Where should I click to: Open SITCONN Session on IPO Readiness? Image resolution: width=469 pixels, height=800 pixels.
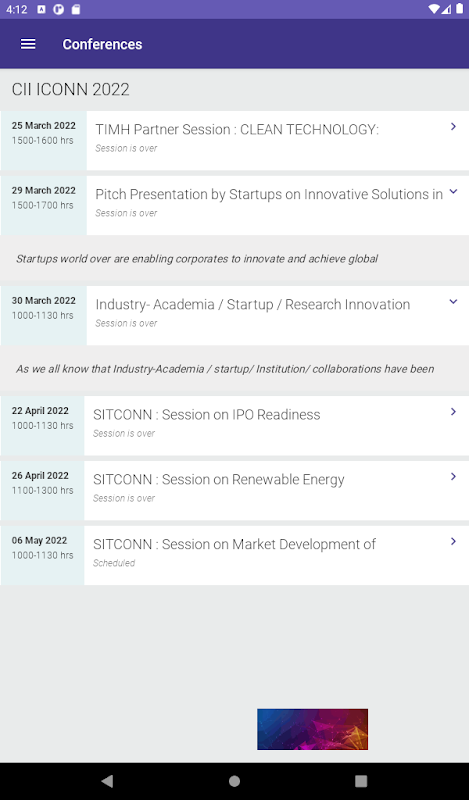click(207, 414)
